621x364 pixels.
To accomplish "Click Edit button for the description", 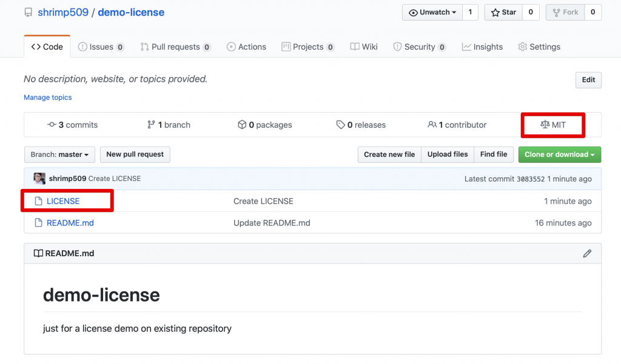I will (x=588, y=80).
